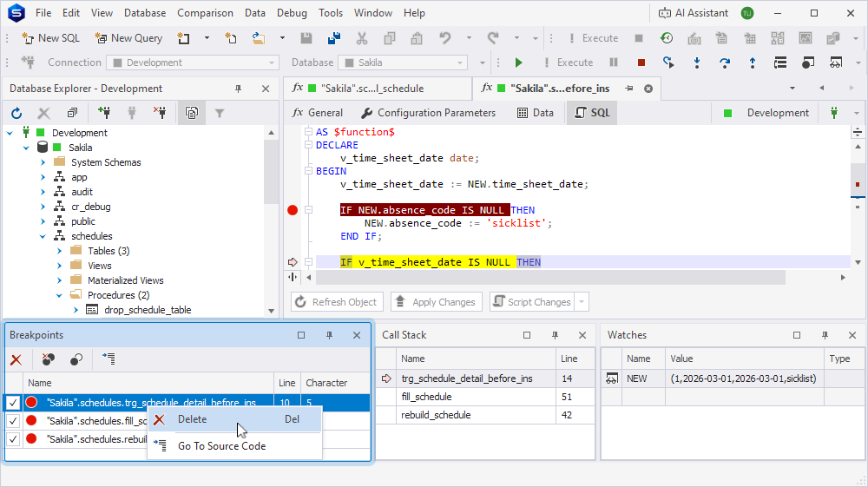Select fill_schedule row in Call Stack
Viewport: 868px width, 487px height.
pyautogui.click(x=485, y=397)
